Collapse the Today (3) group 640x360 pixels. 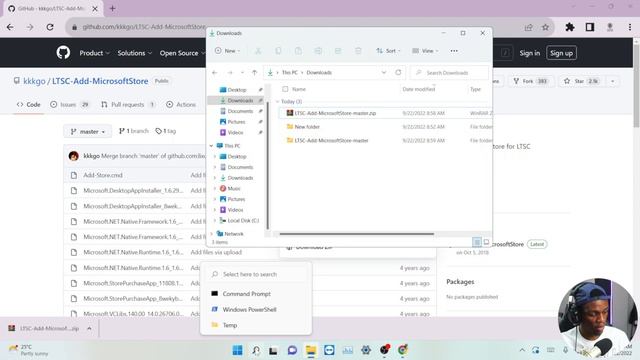pyautogui.click(x=278, y=101)
